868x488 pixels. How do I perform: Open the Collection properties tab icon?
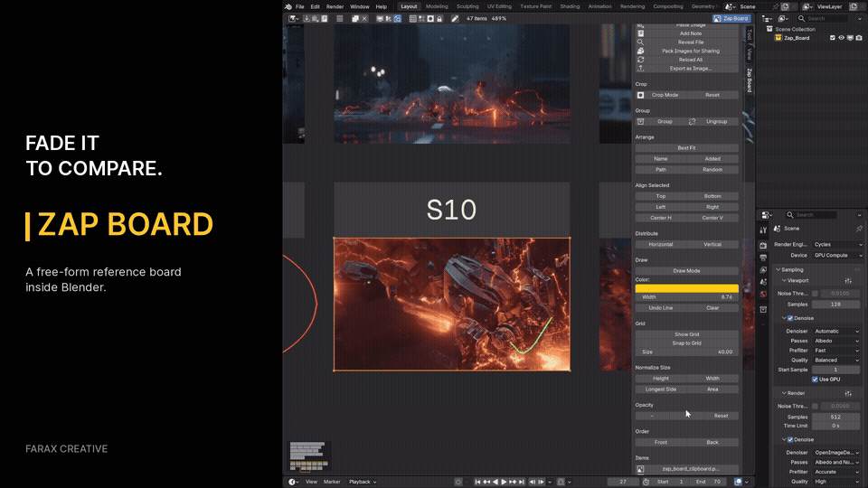[763, 309]
